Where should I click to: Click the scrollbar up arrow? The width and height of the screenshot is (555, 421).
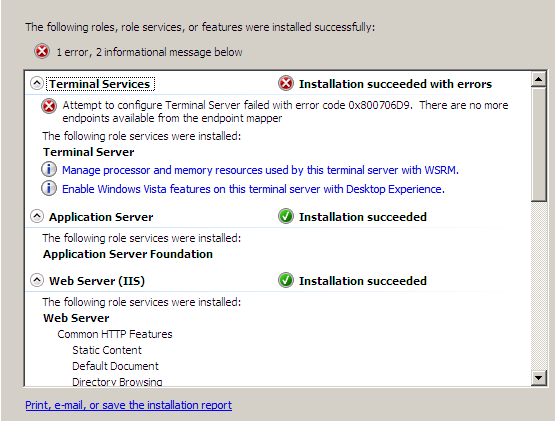538,79
